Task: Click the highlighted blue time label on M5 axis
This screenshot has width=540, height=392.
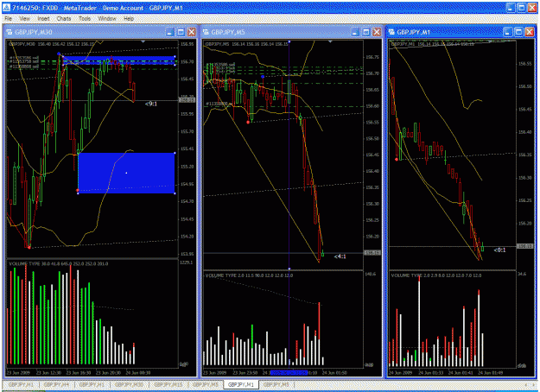Action: (289, 373)
